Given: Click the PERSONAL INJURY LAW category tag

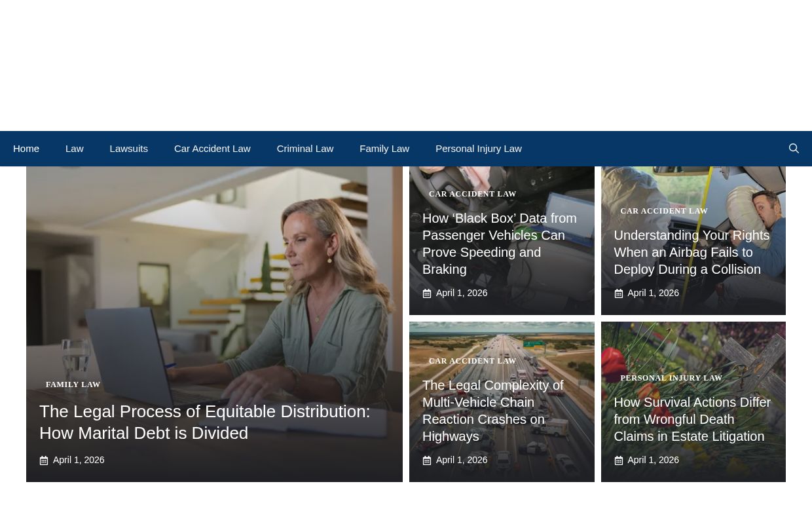Looking at the screenshot, I should pyautogui.click(x=671, y=378).
